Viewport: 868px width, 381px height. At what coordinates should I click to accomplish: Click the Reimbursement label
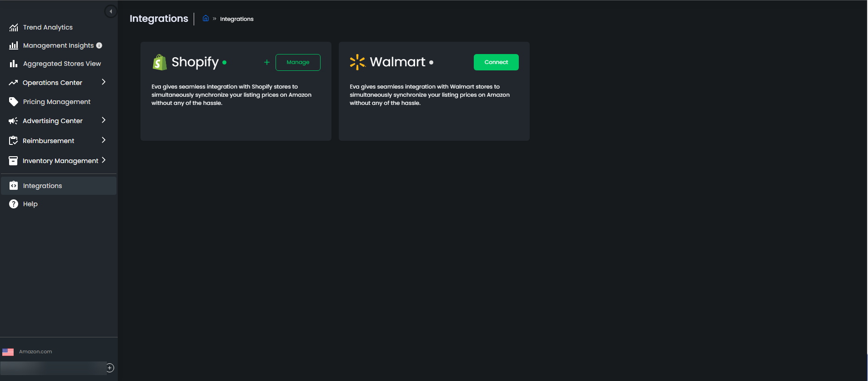(48, 141)
